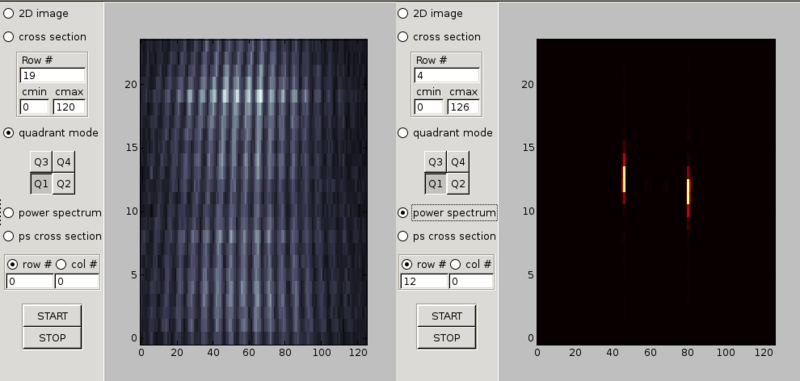Click Q3 quadrant button in left panel
Image resolution: width=800 pixels, height=381 pixels.
pyautogui.click(x=41, y=162)
